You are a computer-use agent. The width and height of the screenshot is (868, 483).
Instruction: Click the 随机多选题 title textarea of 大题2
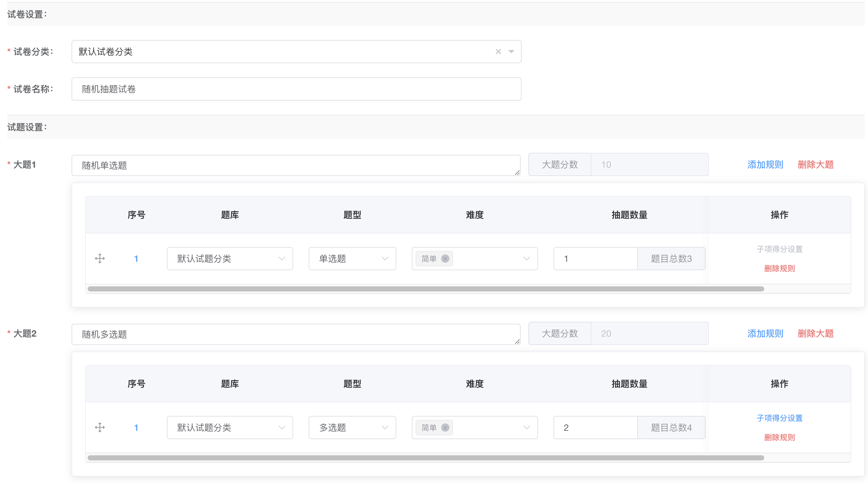pos(296,334)
